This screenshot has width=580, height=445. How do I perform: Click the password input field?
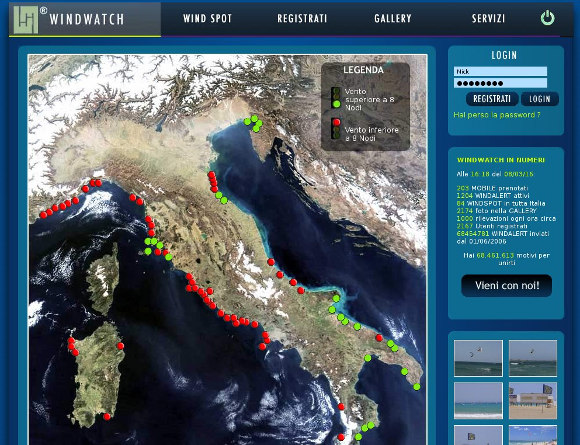500,83
